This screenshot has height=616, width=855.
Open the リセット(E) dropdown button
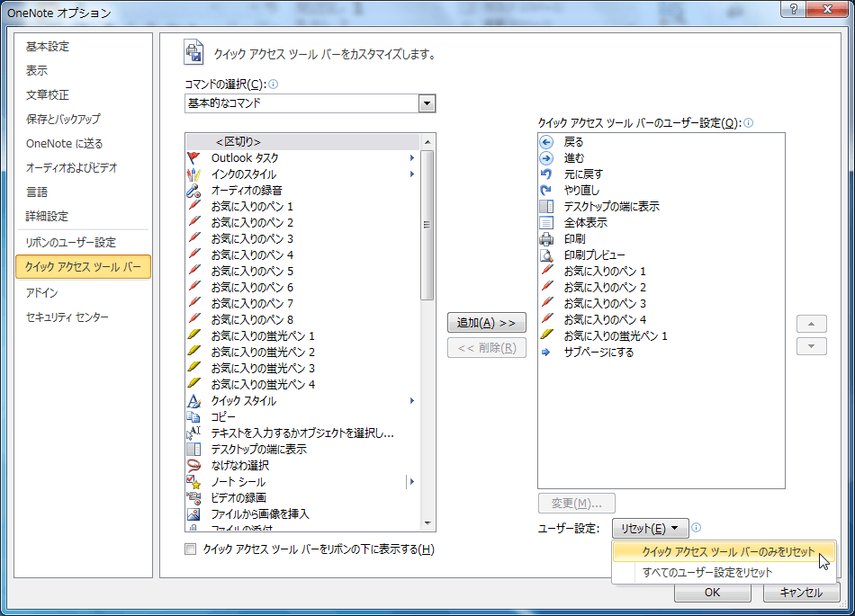(650, 528)
